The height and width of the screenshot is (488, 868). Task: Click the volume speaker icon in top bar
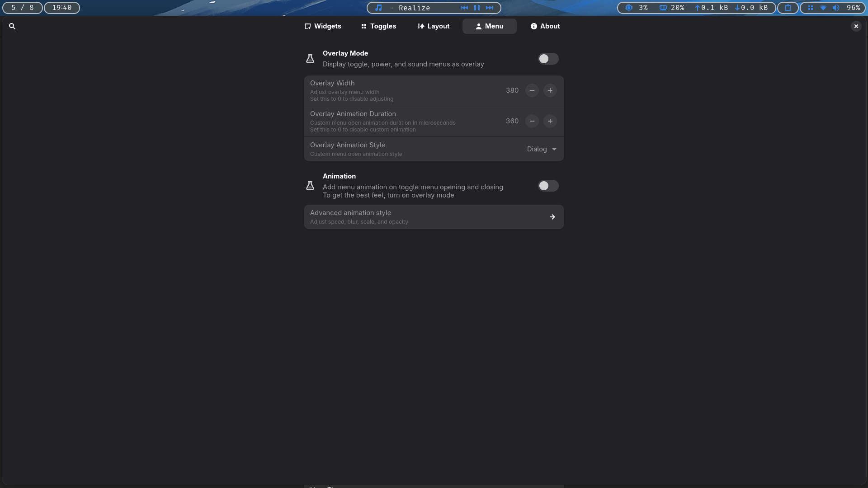[836, 8]
